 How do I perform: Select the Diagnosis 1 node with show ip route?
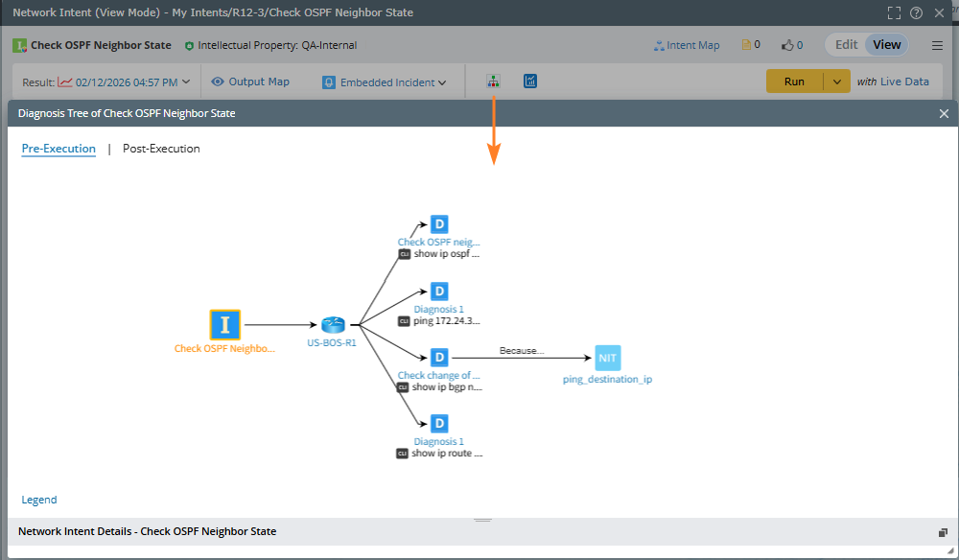(x=439, y=423)
